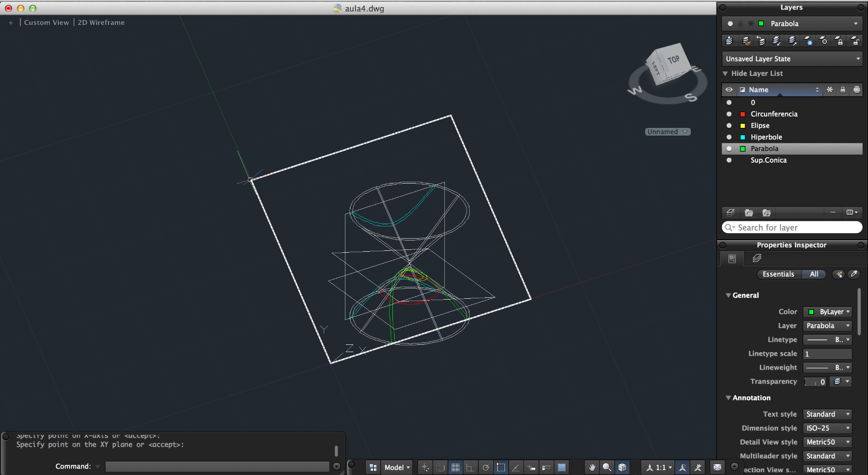
Task: Open the 1:1 annotation scale dropdown
Action: tap(659, 467)
